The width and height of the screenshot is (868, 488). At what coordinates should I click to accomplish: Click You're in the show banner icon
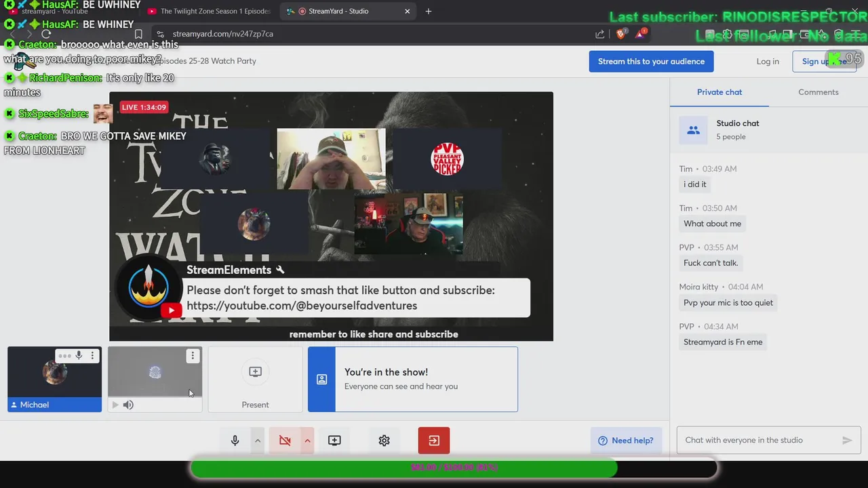click(x=321, y=380)
